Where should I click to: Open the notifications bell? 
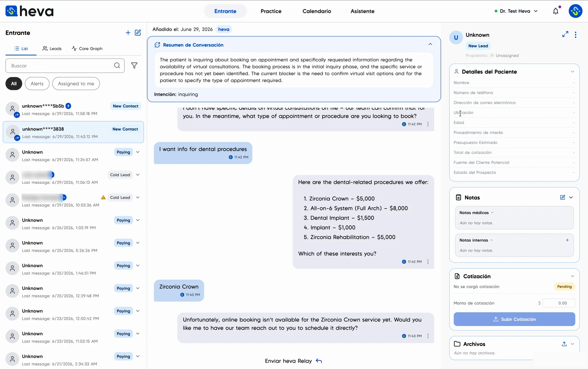[556, 11]
